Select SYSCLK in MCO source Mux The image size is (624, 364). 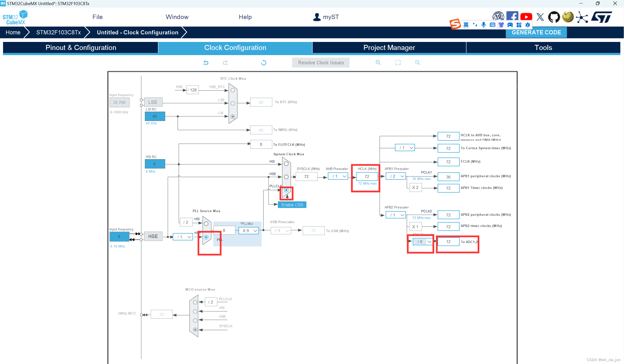(195, 330)
